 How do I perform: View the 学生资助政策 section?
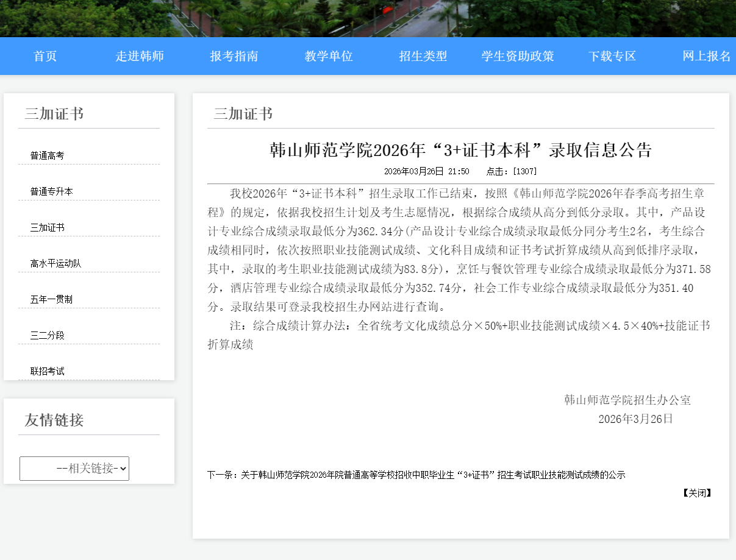[517, 55]
